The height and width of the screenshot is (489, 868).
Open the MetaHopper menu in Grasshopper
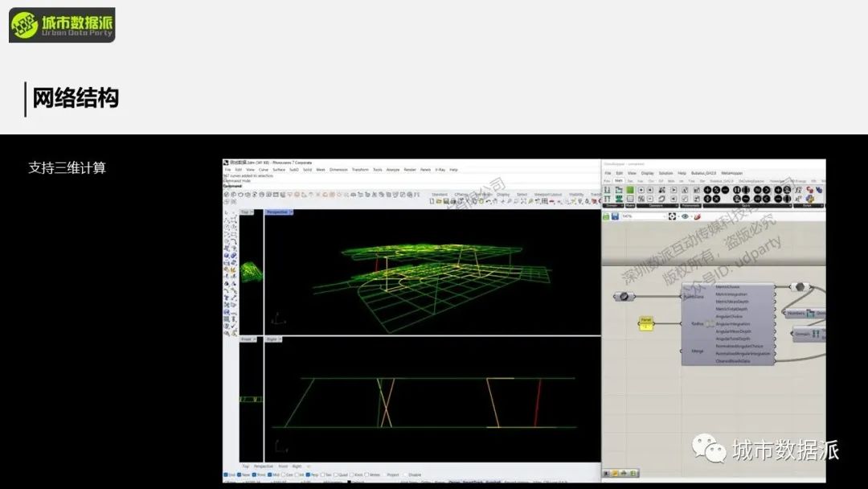click(x=732, y=173)
